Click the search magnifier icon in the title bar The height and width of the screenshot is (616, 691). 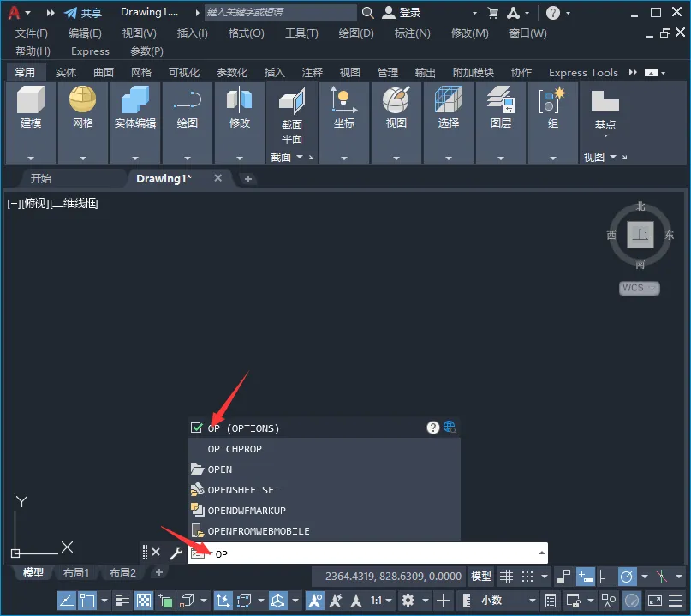pos(367,13)
